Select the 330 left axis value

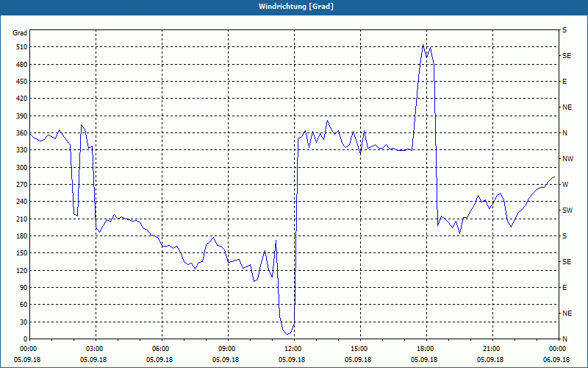click(x=22, y=150)
